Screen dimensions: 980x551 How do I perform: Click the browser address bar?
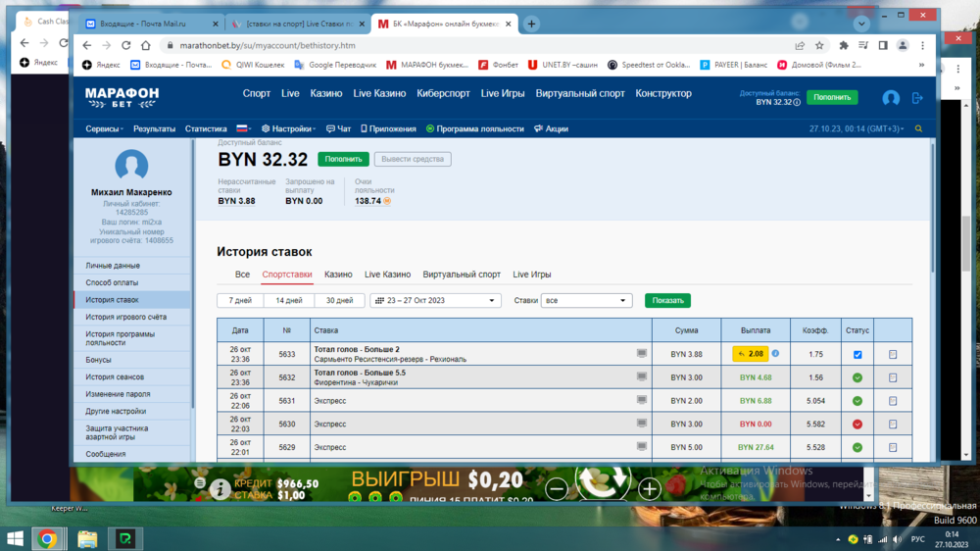(470, 45)
